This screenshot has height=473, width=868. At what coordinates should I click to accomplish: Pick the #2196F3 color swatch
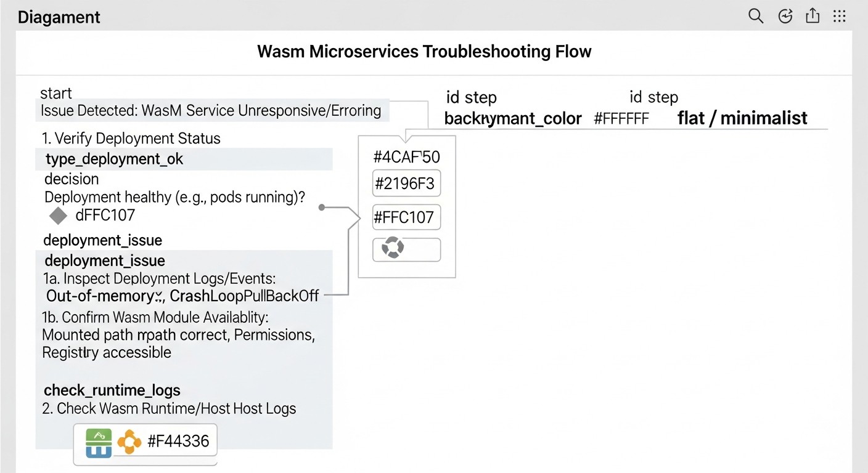coord(406,183)
